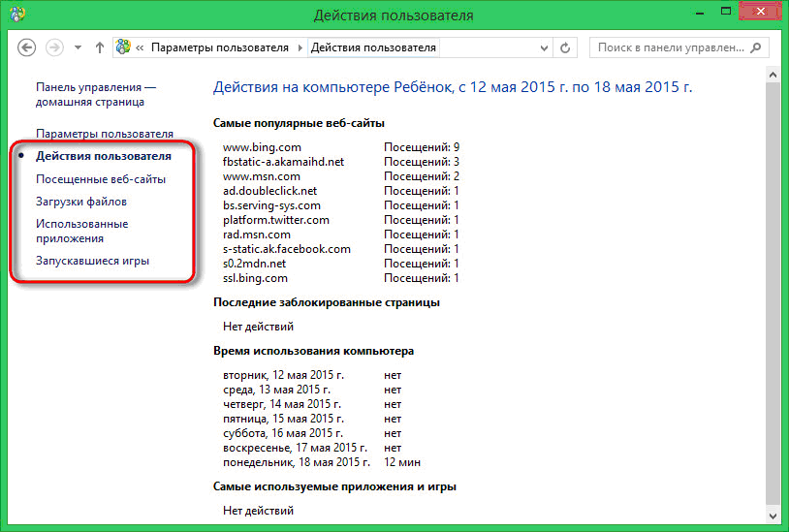Click the family safety icon in address bar

click(123, 47)
